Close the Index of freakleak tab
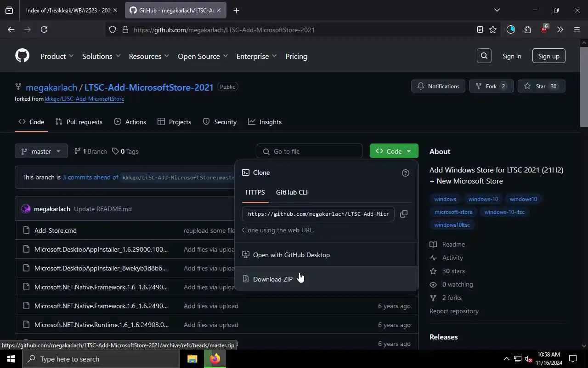The height and width of the screenshot is (368, 588). (x=115, y=10)
